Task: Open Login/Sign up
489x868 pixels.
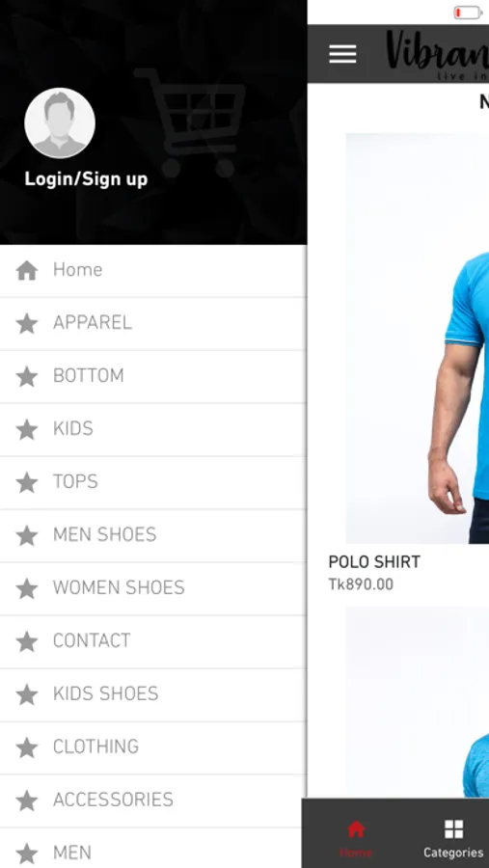Action: (x=86, y=178)
